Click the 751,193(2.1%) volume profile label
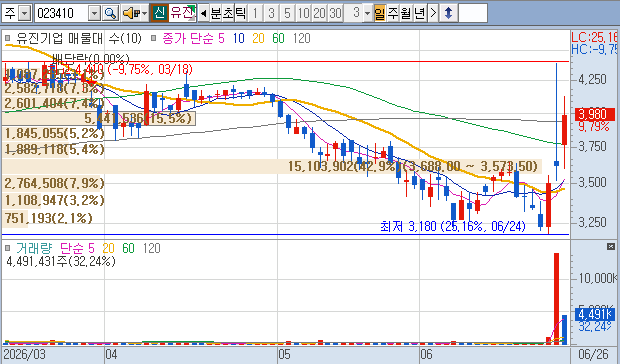 tap(48, 218)
